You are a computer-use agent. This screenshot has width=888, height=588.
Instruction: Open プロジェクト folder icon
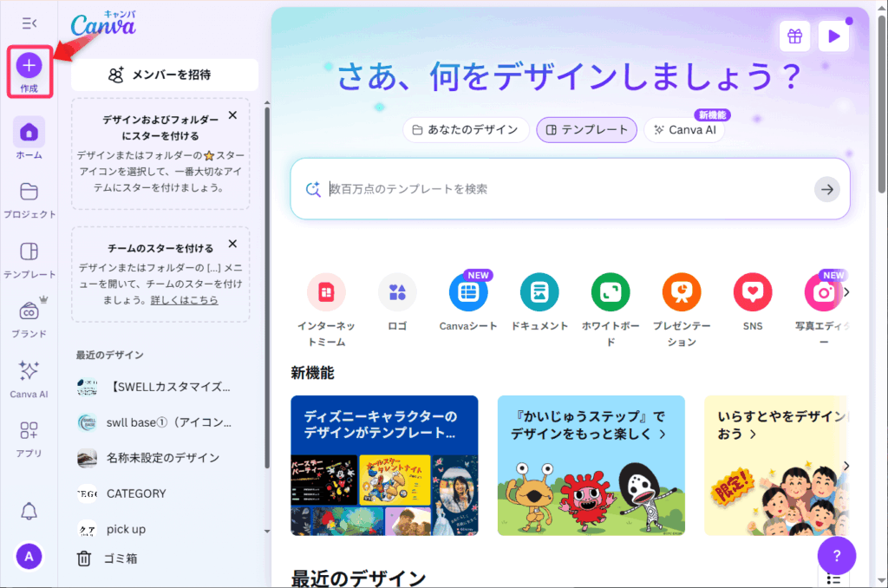(29, 192)
